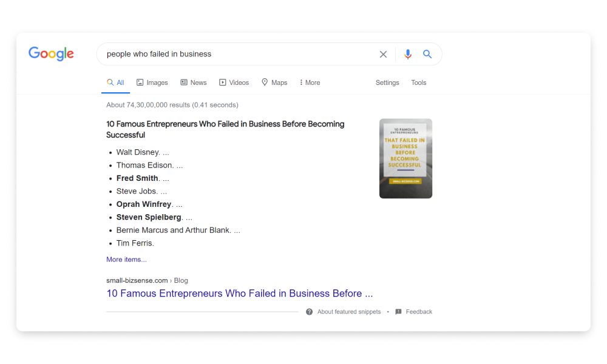
Task: Open the featured snippet thumbnail image
Action: 405,158
